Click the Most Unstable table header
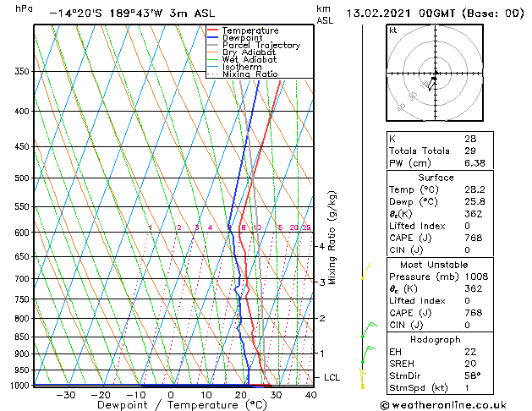Viewport: 532px width, 411px height. (434, 265)
